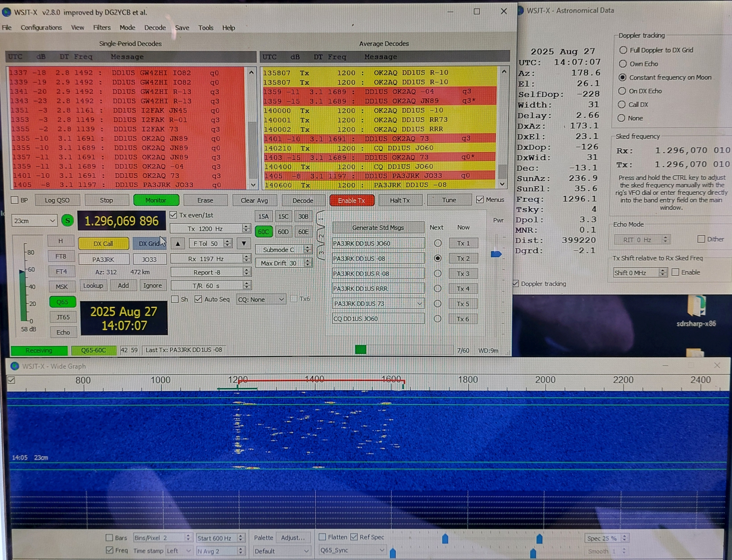Open the Q65_Sync plot type dropdown

[352, 550]
